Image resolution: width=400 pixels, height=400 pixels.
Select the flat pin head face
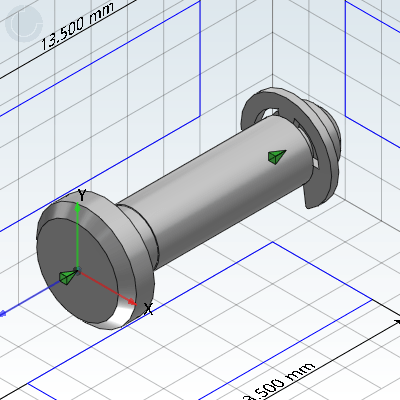[77, 271]
